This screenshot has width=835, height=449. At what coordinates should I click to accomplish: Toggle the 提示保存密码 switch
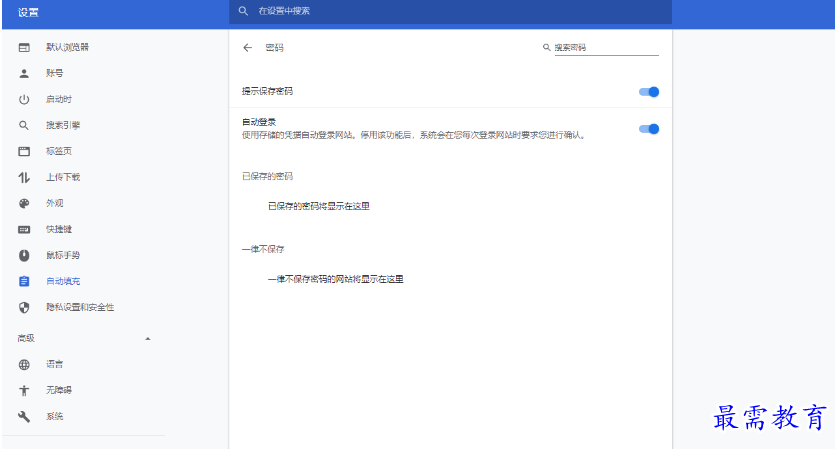pyautogui.click(x=649, y=92)
